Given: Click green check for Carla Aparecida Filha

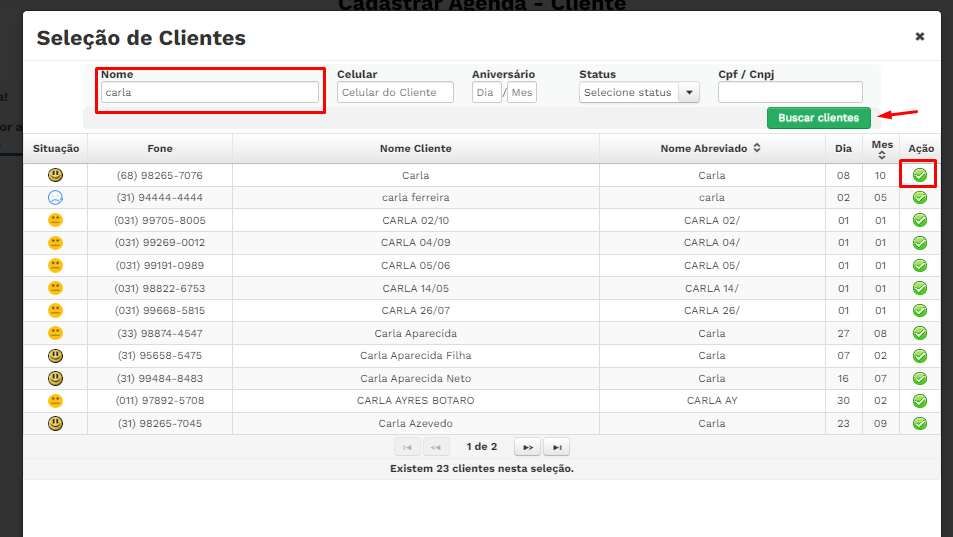Looking at the screenshot, I should click(x=919, y=355).
